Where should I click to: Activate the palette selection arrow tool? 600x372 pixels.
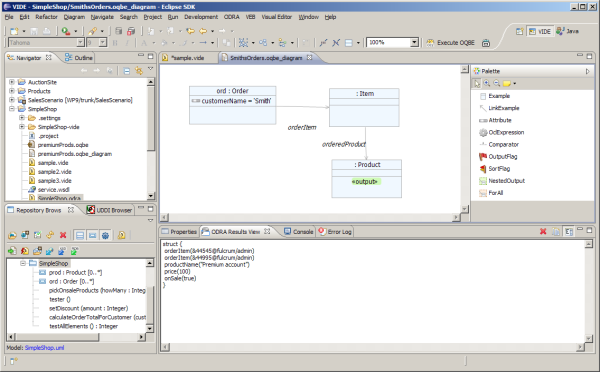[x=477, y=83]
